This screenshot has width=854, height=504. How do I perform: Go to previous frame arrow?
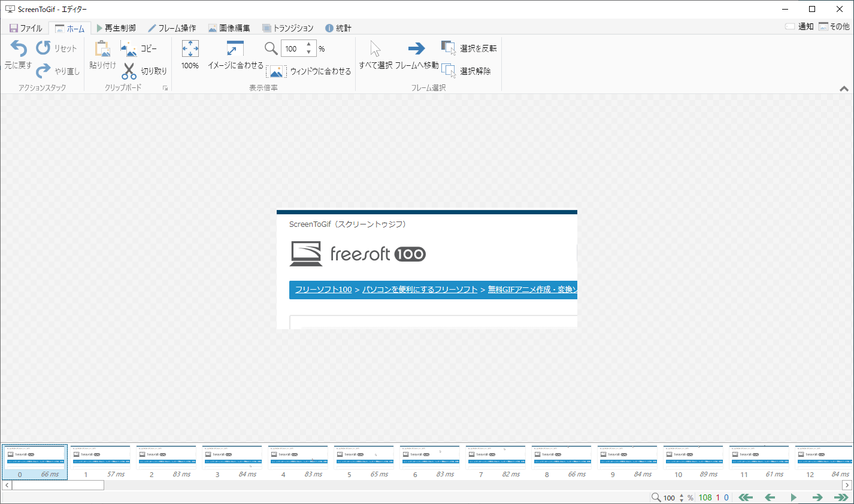click(770, 497)
